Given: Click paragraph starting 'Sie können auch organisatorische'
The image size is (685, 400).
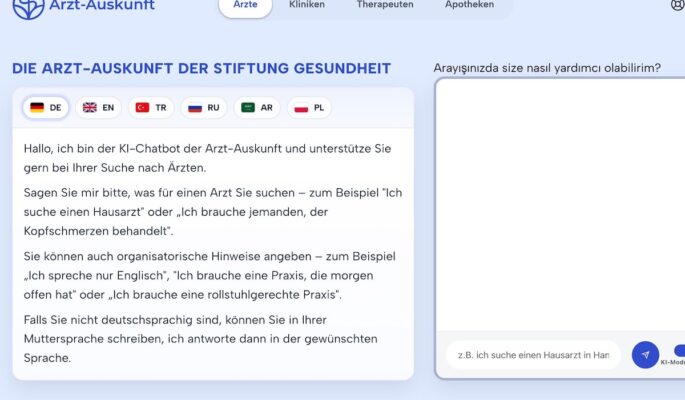Looking at the screenshot, I should pyautogui.click(x=210, y=276).
